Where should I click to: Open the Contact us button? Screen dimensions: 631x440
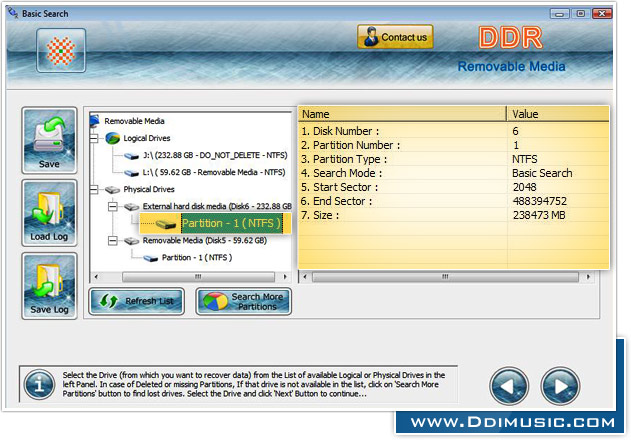(x=395, y=37)
